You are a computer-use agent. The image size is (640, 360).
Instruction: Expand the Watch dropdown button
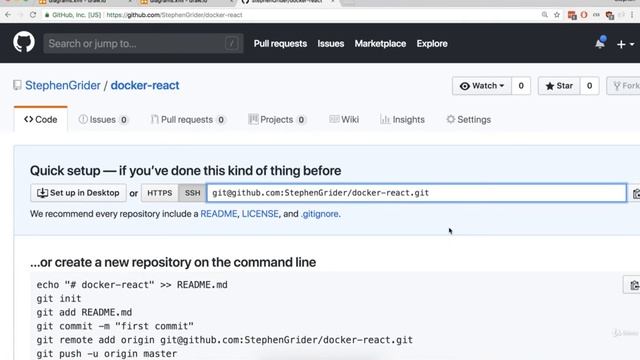pos(482,86)
